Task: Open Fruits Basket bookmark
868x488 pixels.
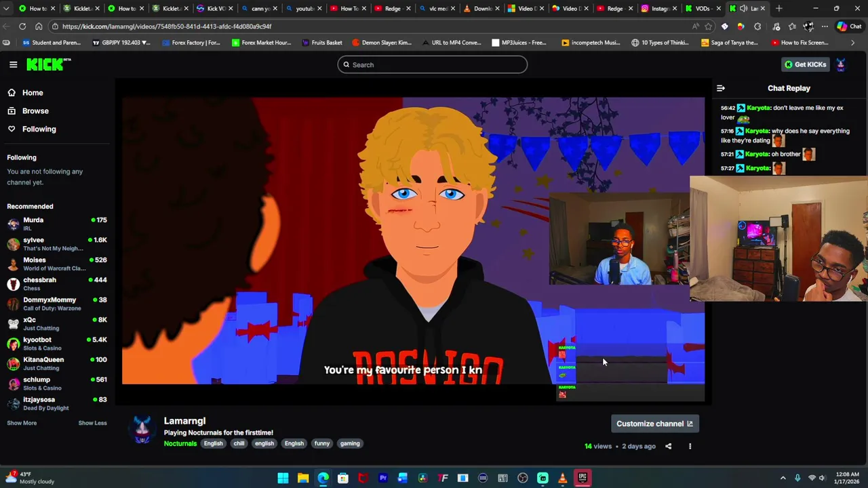Action: tap(321, 43)
